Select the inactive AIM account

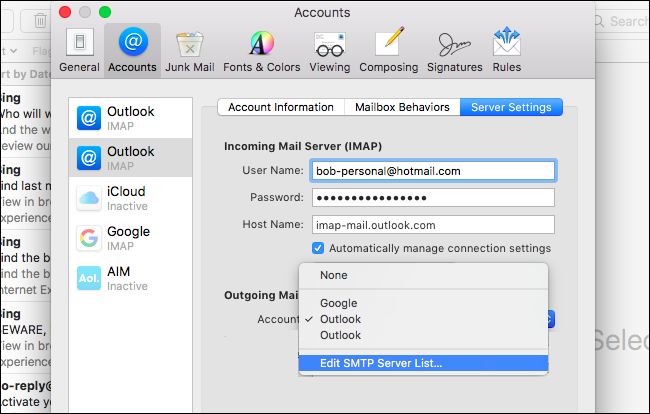(x=130, y=278)
